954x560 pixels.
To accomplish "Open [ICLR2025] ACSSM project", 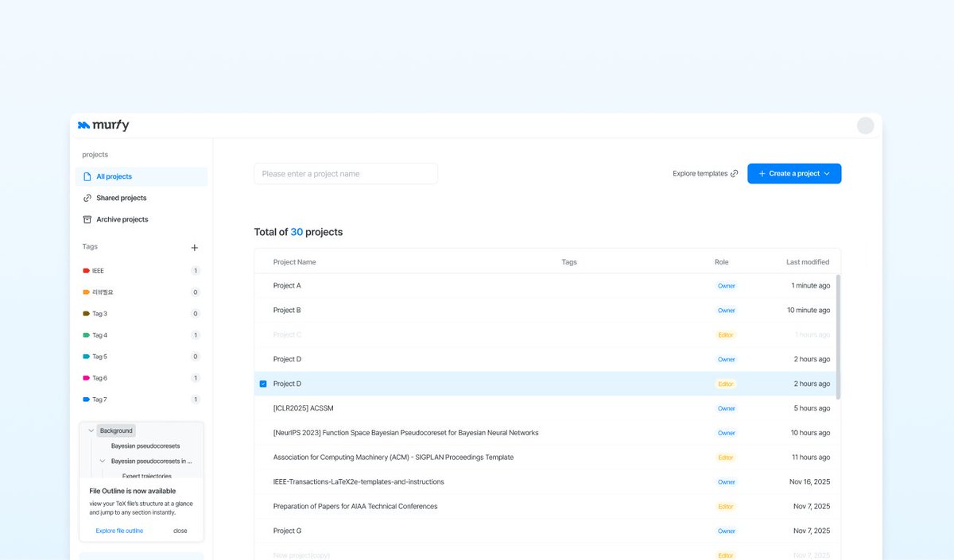I will (x=547, y=408).
